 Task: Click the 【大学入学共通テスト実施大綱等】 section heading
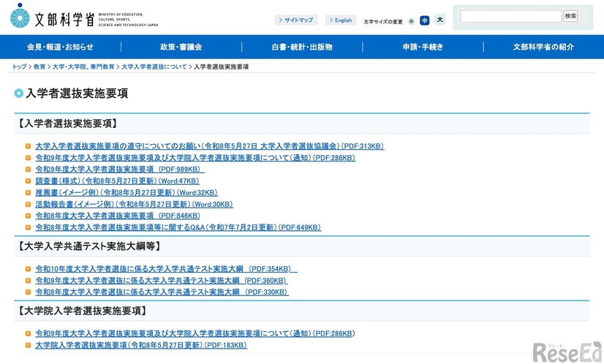(x=88, y=246)
